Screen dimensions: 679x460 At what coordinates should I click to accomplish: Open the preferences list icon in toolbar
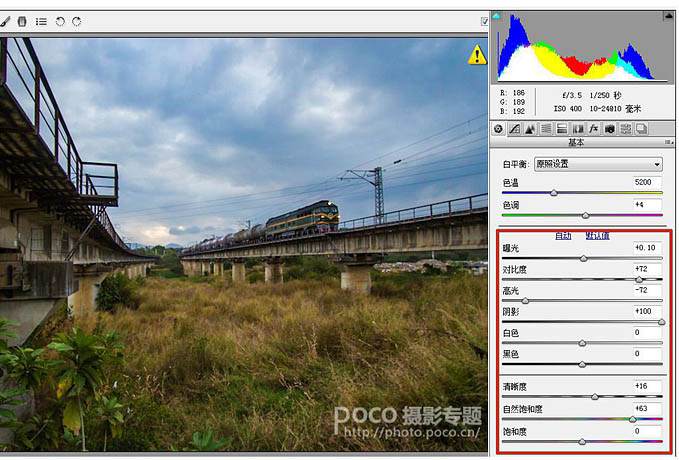(41, 21)
